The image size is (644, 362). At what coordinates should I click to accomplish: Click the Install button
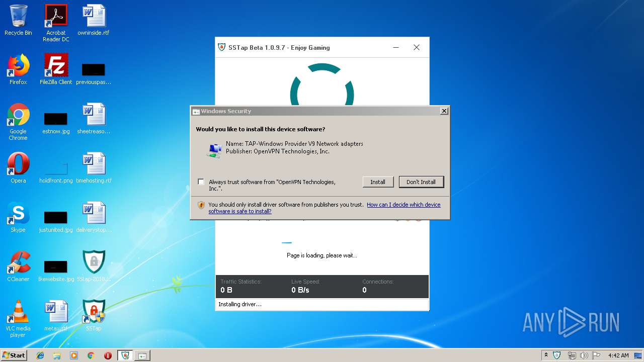378,182
